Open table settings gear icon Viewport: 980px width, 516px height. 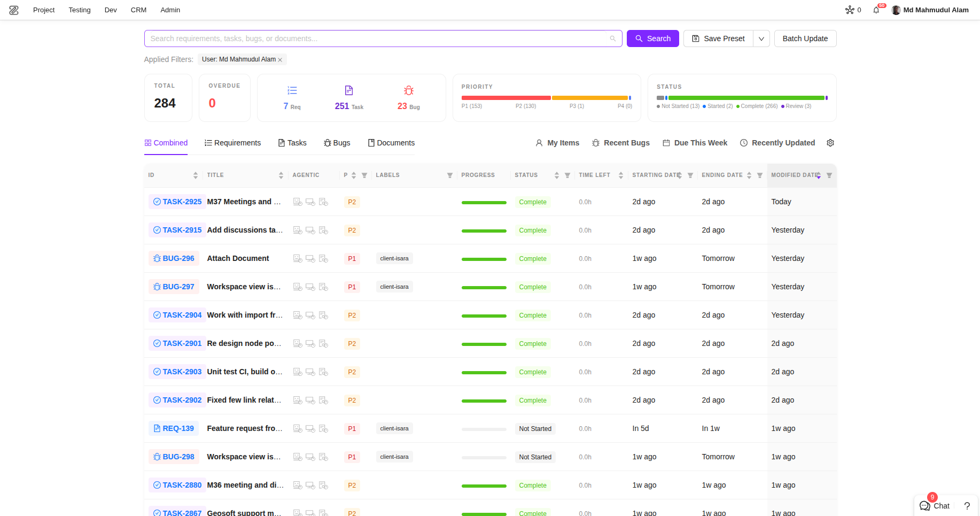pos(830,143)
